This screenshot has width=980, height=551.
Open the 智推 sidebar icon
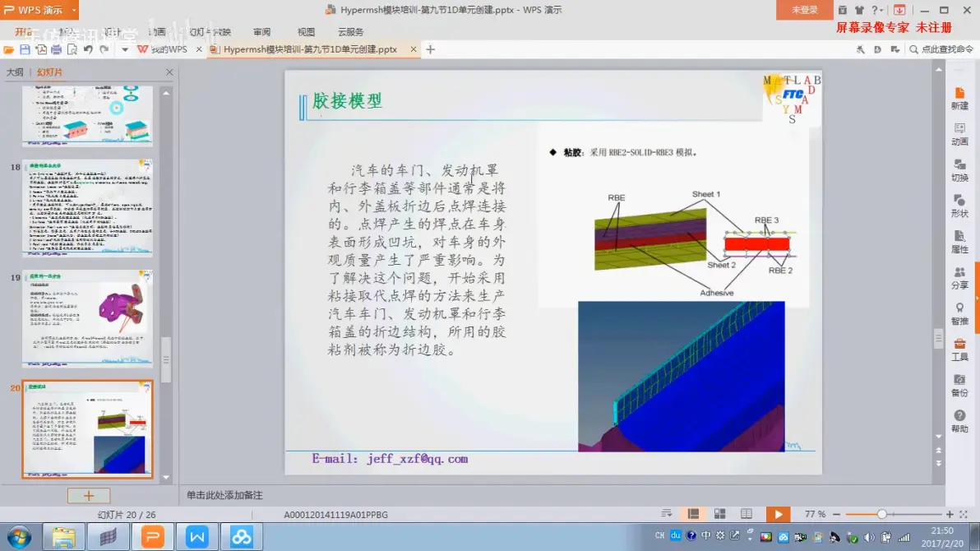pos(959,314)
